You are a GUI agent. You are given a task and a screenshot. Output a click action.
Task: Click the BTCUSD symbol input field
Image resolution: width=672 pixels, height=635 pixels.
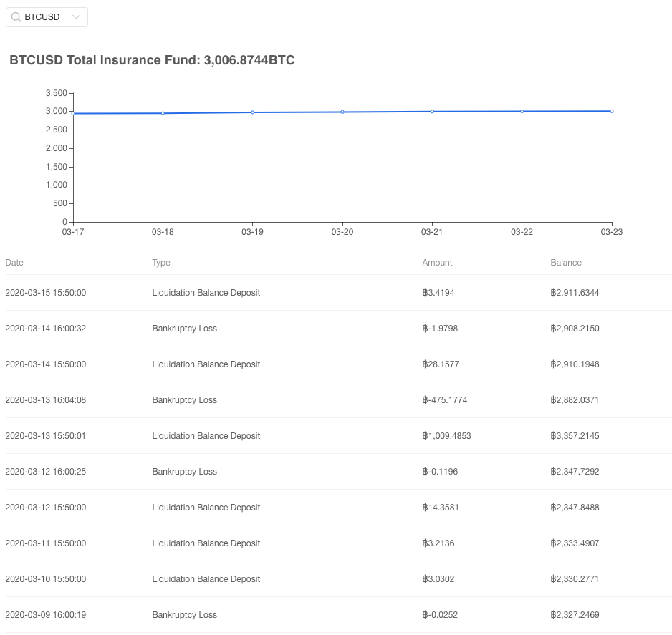pos(47,17)
